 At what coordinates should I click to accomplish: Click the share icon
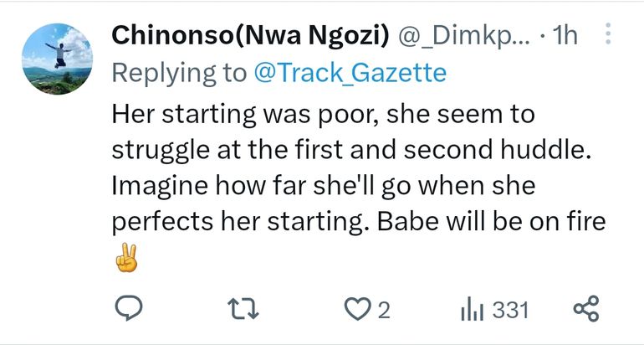(587, 310)
